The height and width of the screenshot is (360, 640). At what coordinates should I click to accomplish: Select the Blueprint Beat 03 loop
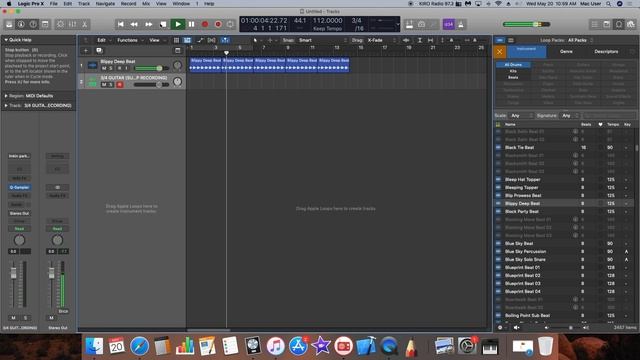click(564, 283)
